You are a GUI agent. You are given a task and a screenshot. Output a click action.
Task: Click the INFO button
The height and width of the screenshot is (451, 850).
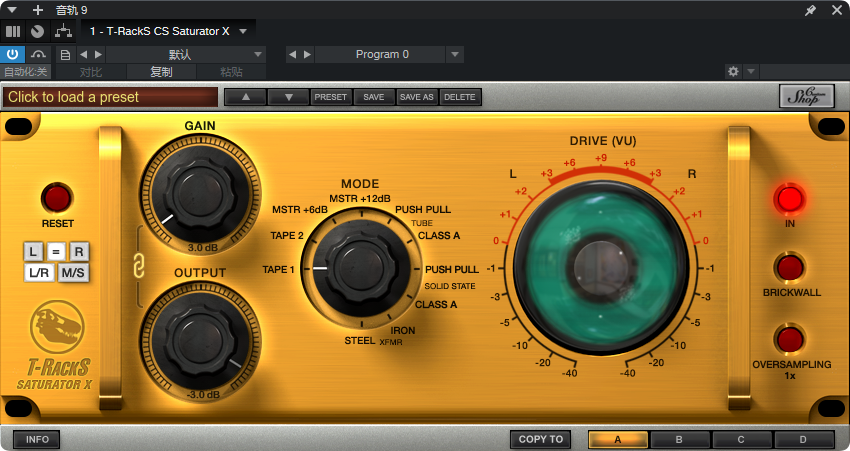tap(37, 440)
